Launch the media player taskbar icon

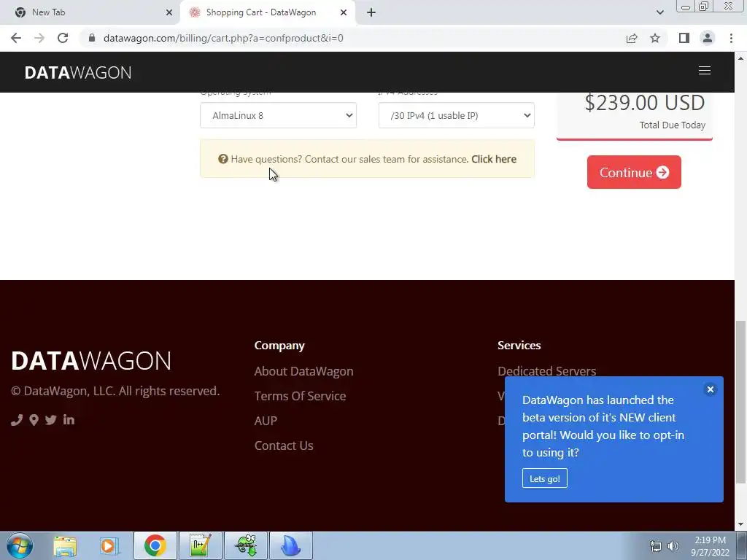tap(109, 546)
